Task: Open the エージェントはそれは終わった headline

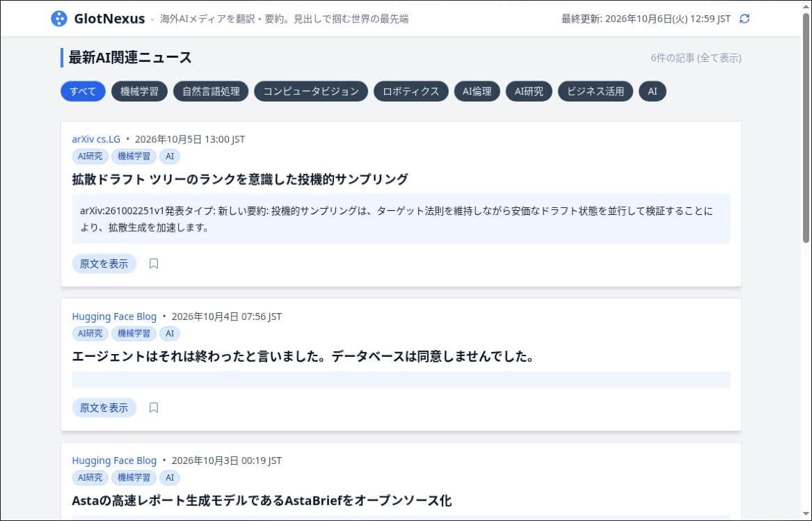Action: point(303,356)
